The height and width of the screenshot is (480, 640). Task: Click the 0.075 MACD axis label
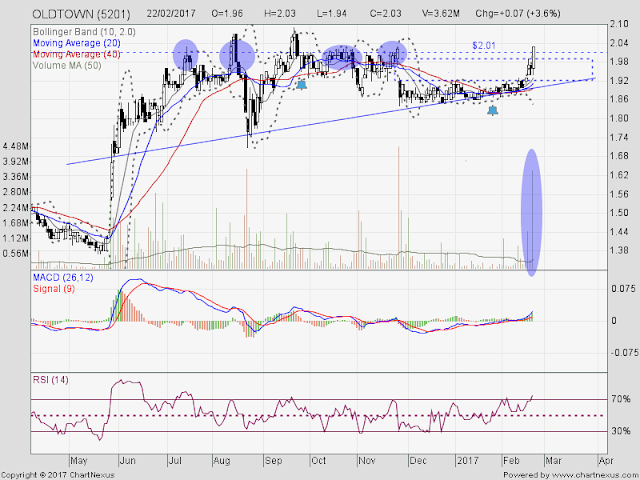pos(623,289)
